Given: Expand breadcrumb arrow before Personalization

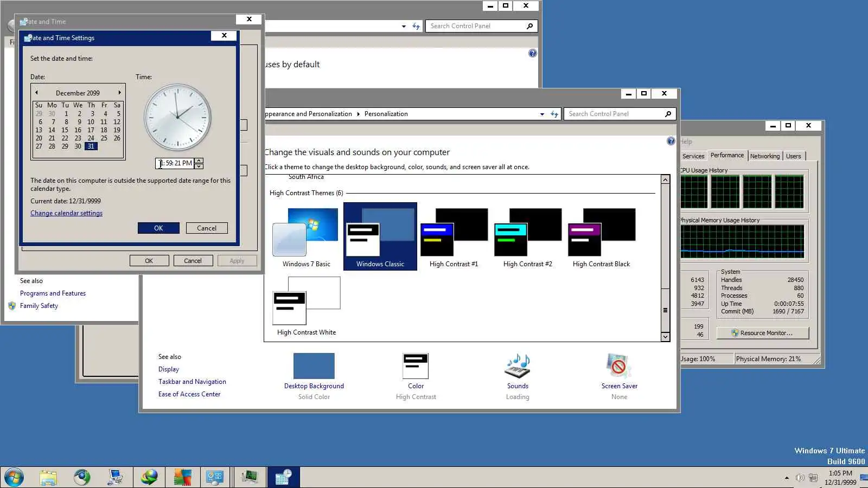Looking at the screenshot, I should pyautogui.click(x=358, y=114).
